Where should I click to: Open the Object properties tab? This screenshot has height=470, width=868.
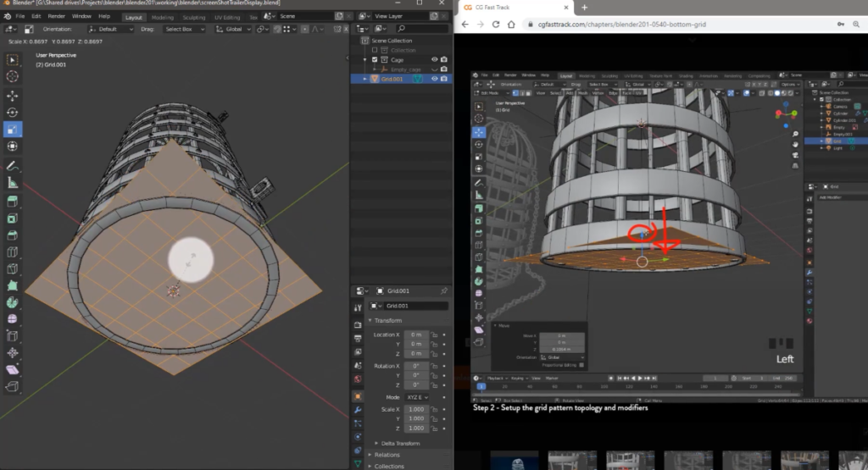[x=358, y=396]
